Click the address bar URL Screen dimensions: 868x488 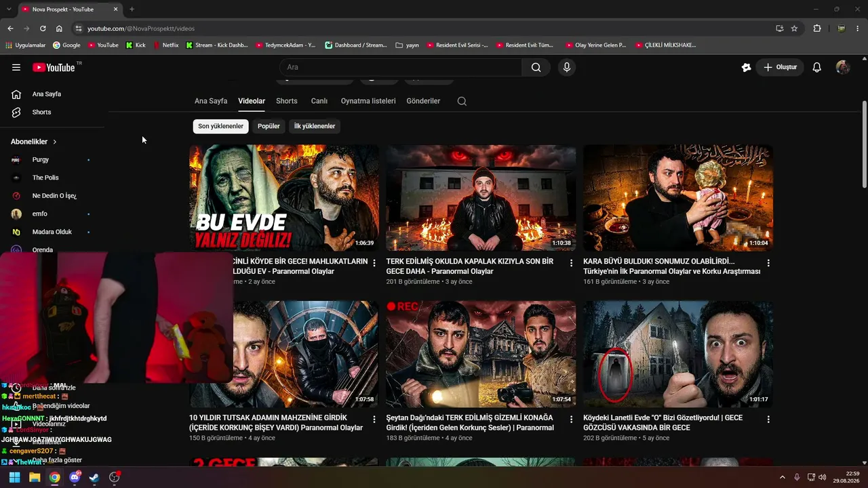pyautogui.click(x=141, y=28)
